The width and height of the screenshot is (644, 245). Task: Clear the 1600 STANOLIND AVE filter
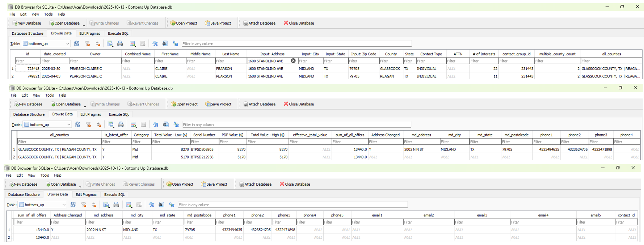coord(293,61)
